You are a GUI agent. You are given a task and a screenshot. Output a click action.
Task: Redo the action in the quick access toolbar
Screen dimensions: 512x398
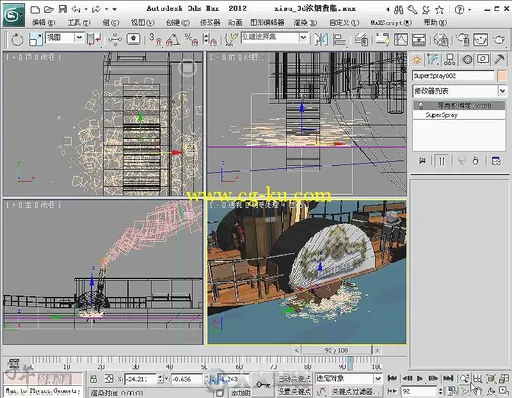coord(96,9)
